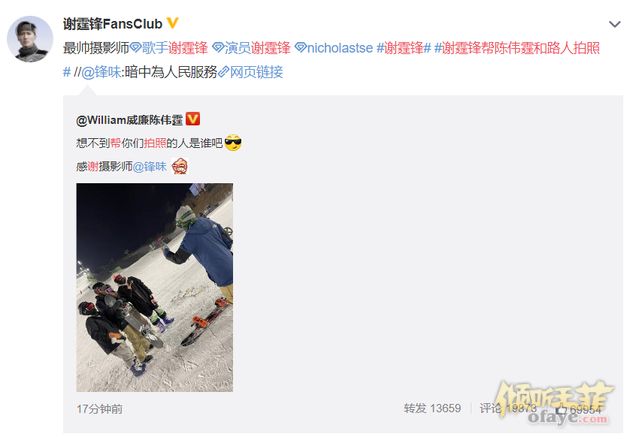Open the #谢霆锋# hashtag
Image resolution: width=630 pixels, height=440 pixels.
(x=403, y=48)
